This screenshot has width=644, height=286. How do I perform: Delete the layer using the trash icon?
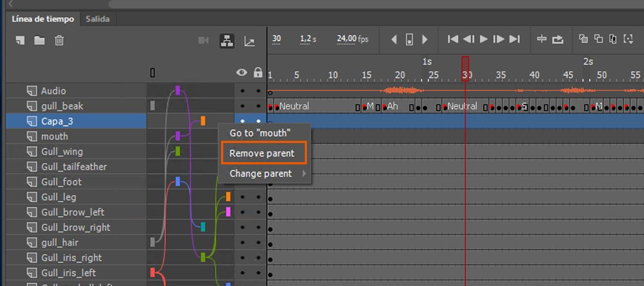point(60,41)
